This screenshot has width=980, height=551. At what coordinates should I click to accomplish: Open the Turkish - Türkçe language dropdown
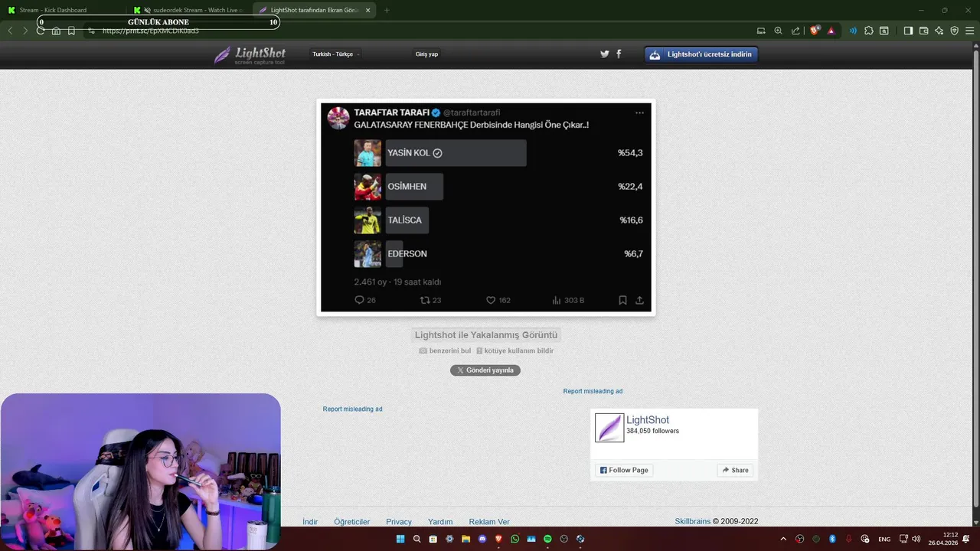tap(336, 54)
